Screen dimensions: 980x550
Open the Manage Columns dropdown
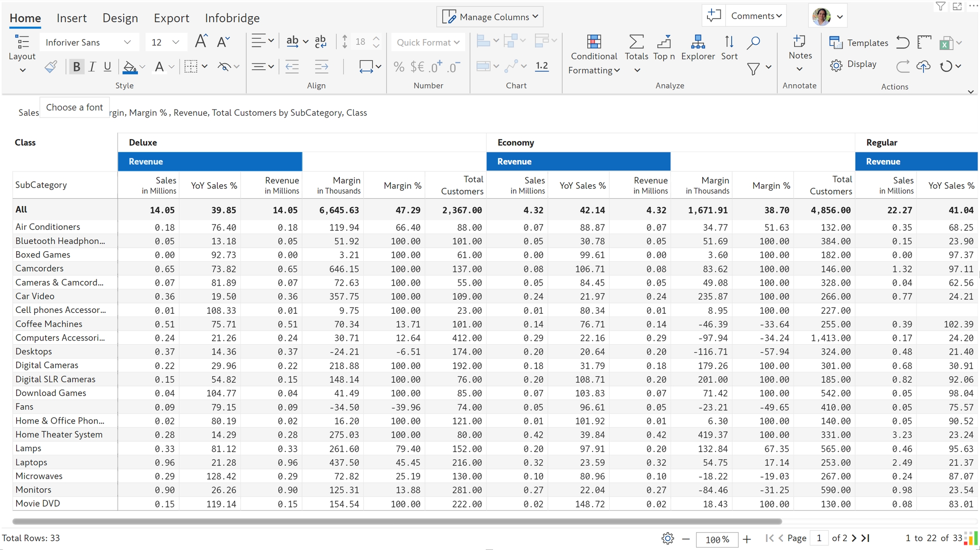490,17
